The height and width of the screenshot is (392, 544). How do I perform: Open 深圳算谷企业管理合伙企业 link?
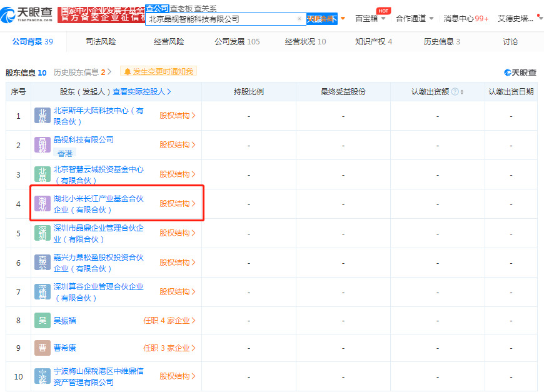[99, 292]
